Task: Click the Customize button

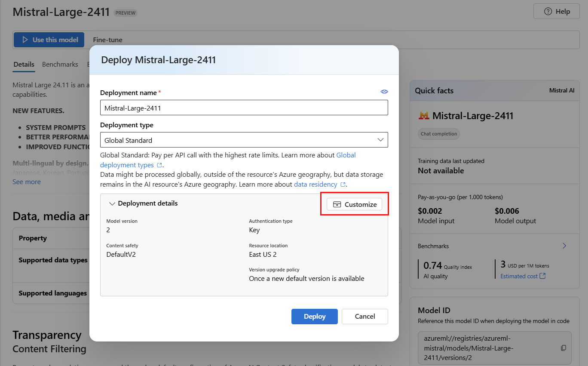Action: (355, 204)
